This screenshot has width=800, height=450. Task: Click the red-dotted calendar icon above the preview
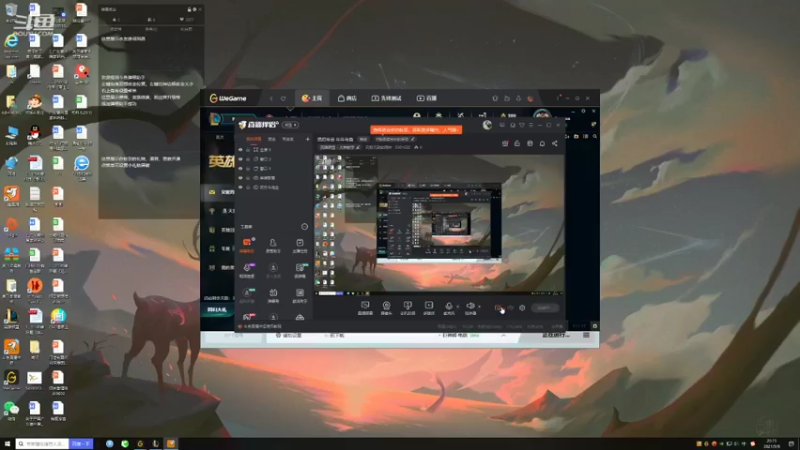tap(505, 143)
